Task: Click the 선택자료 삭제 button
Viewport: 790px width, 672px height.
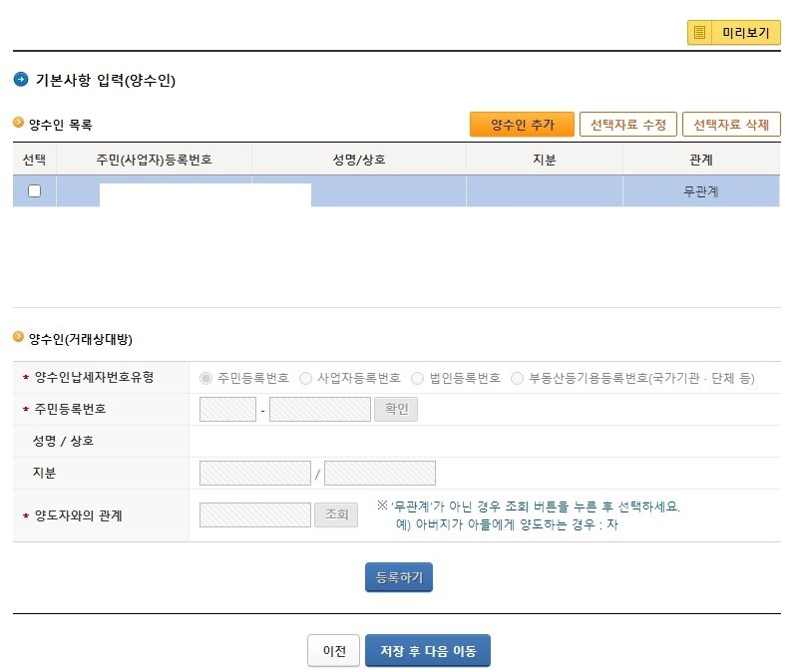Action: pyautogui.click(x=731, y=125)
